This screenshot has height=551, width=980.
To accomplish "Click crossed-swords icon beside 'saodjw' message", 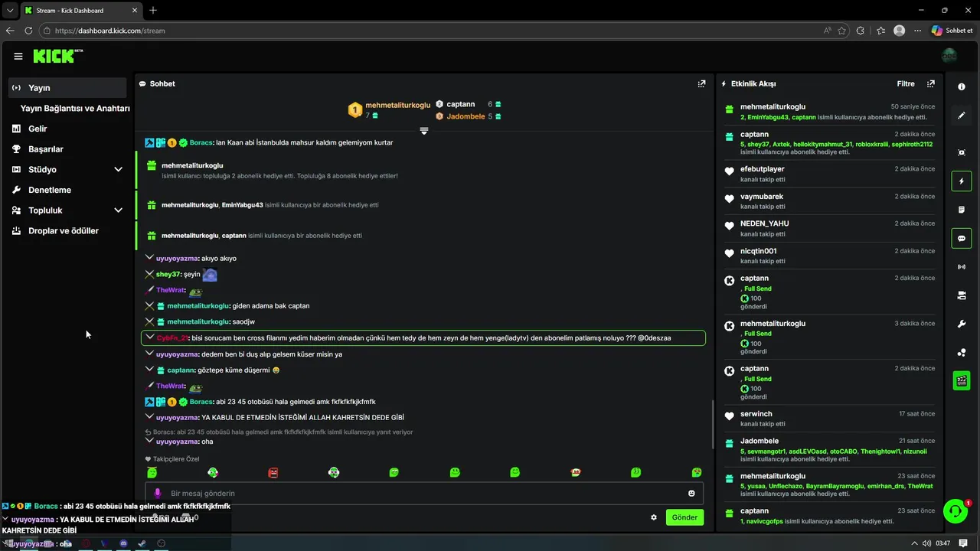I will click(x=149, y=321).
